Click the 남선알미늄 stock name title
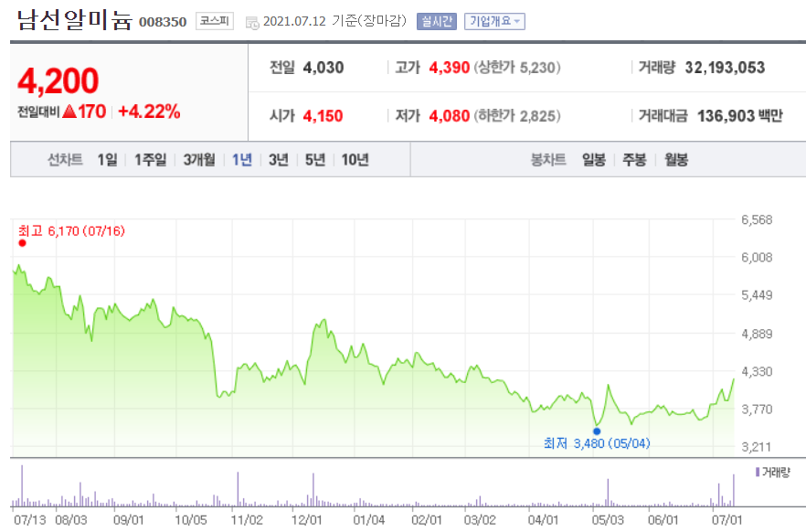806x532 pixels. click(73, 20)
